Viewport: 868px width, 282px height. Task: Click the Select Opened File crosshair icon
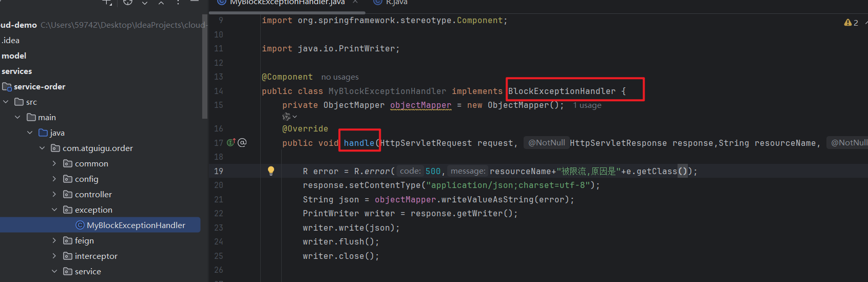128,2
